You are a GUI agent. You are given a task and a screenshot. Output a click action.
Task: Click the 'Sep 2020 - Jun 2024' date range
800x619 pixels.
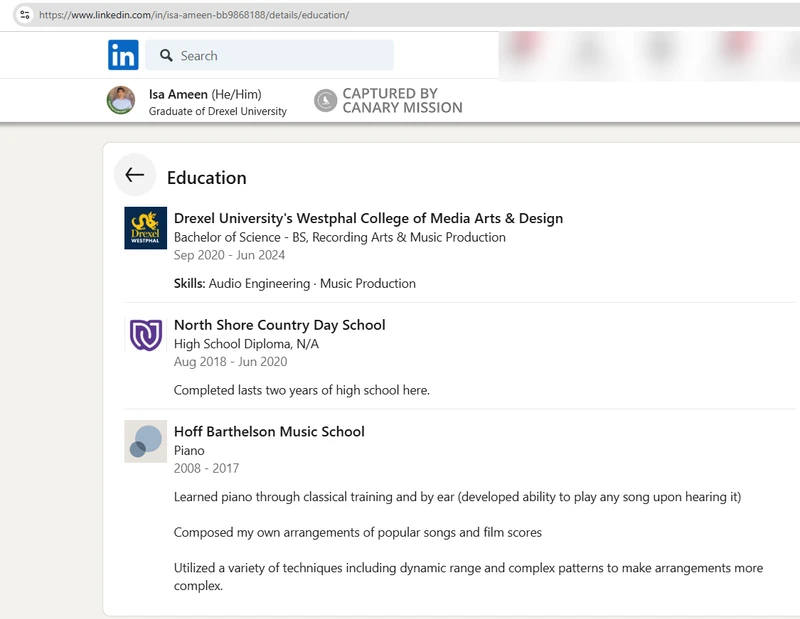(x=229, y=255)
